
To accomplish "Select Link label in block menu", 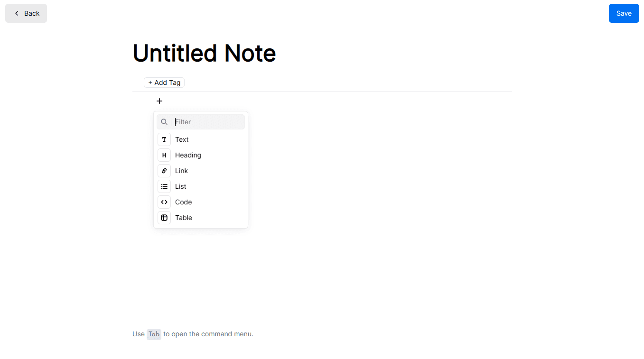I will [x=181, y=171].
